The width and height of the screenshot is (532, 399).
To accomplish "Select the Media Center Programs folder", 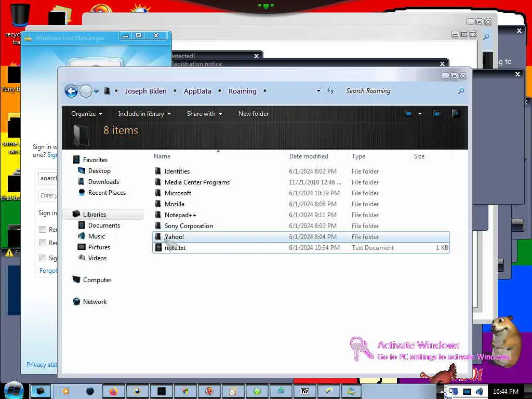I will [301, 182].
